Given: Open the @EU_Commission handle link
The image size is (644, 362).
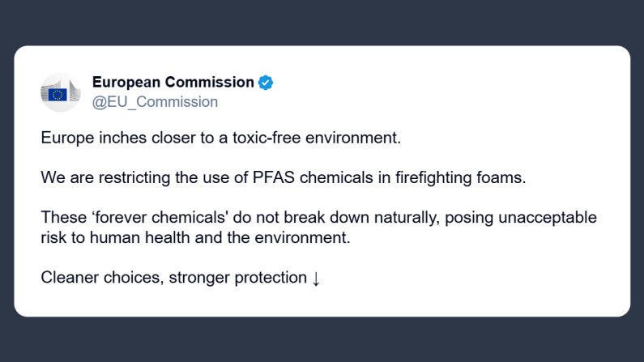Looking at the screenshot, I should click(155, 102).
